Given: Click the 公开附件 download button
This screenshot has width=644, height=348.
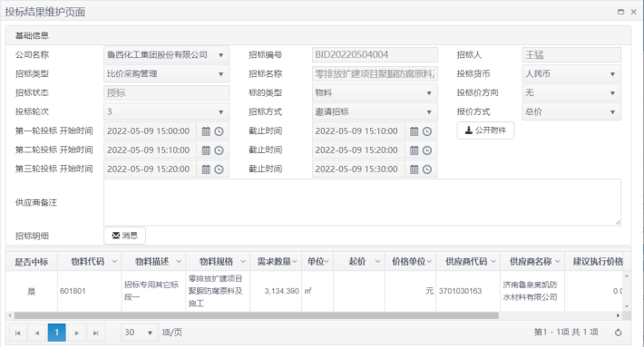Looking at the screenshot, I should tap(485, 130).
